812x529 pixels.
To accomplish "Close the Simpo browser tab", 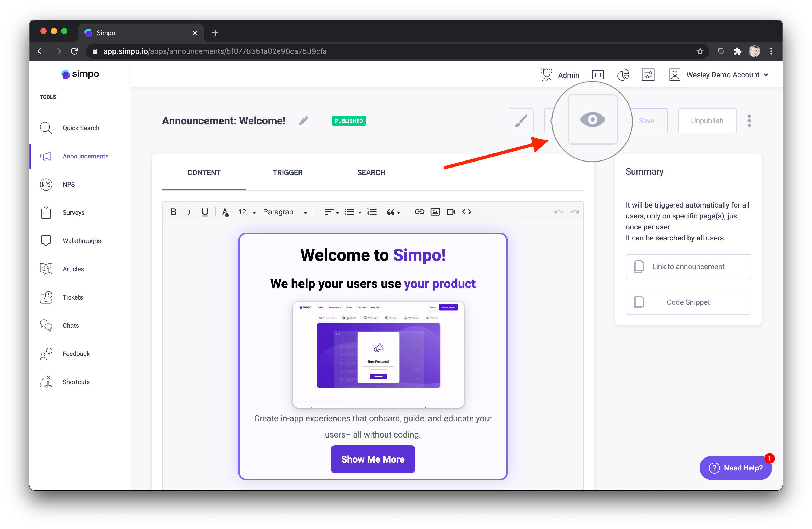I will (x=195, y=33).
